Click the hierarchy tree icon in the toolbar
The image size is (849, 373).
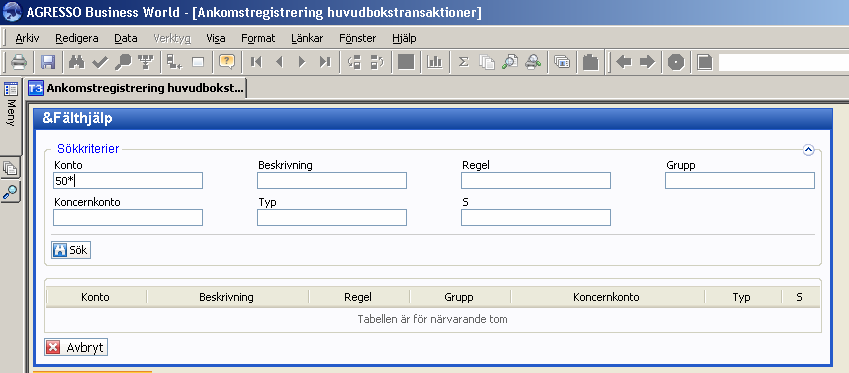[x=146, y=62]
